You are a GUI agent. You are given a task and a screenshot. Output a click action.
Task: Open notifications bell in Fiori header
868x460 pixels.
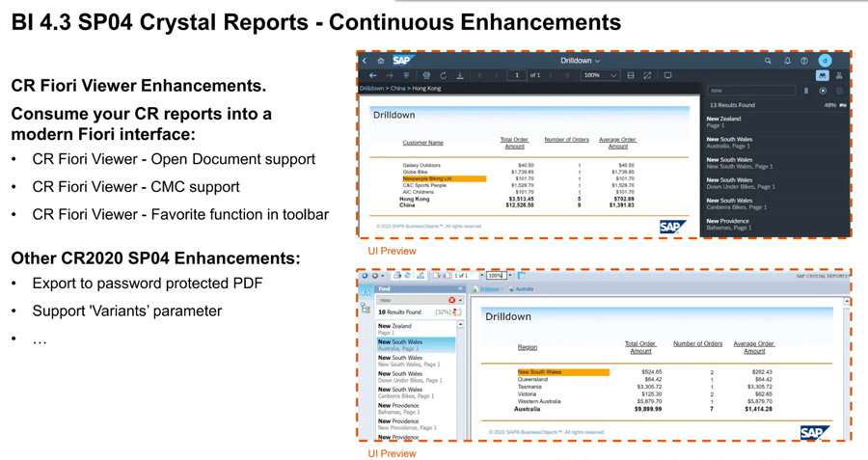[x=787, y=61]
